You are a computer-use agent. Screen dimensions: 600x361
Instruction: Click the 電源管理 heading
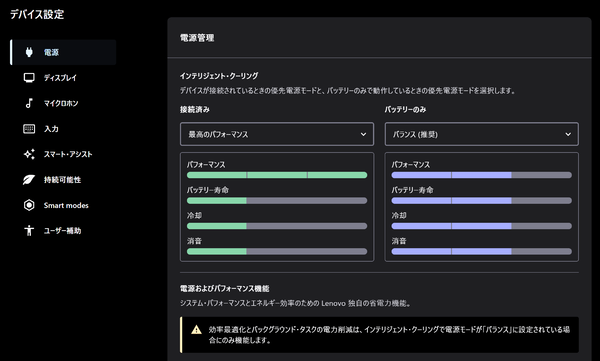197,38
